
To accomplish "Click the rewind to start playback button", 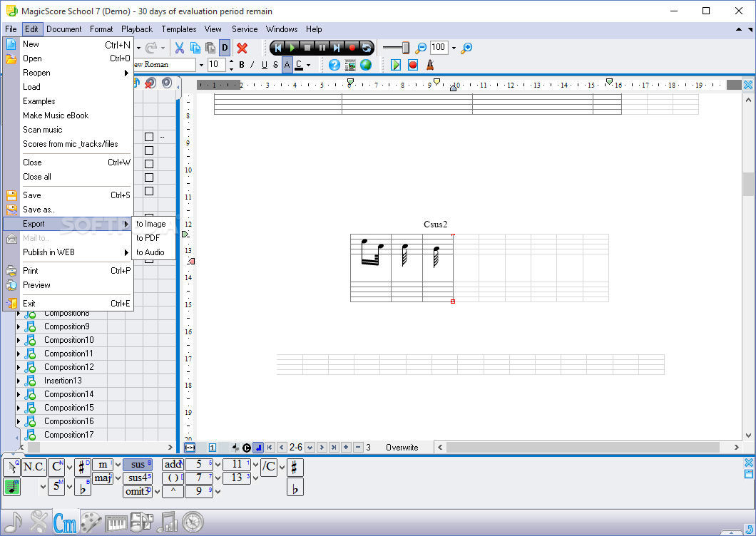I will (277, 48).
